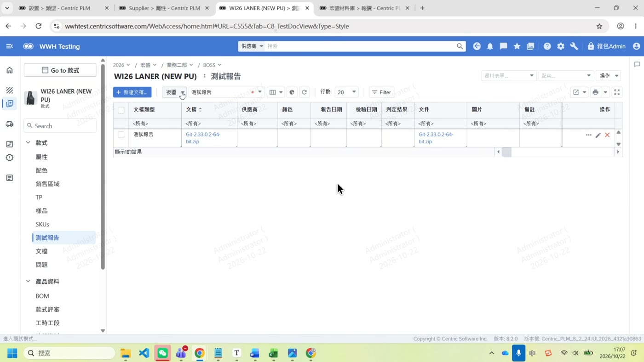
Task: Click the Filter button
Action: pyautogui.click(x=381, y=92)
